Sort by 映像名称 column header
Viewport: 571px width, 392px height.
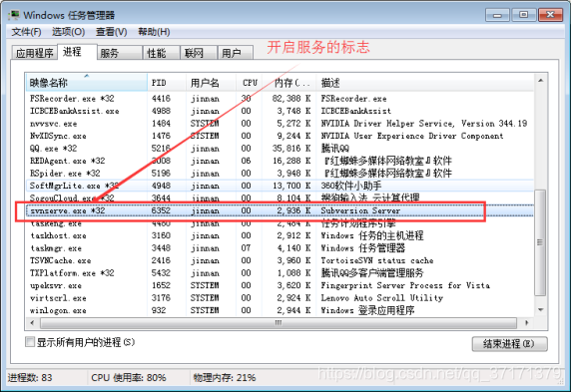[x=86, y=83]
